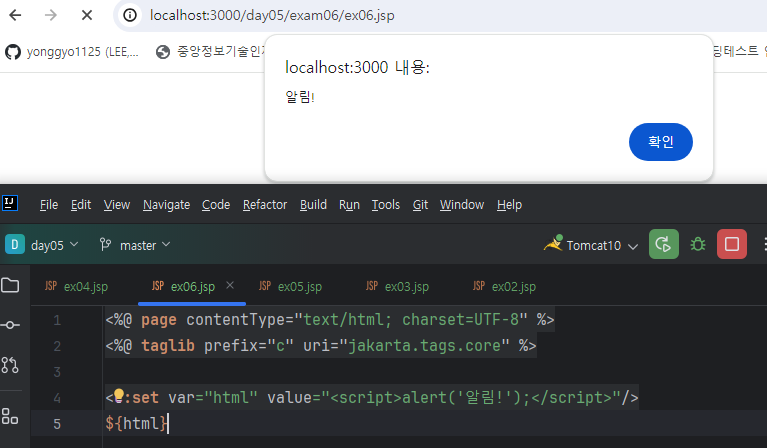This screenshot has width=767, height=448.
Task: Rerun Tomcat10 with the green button
Action: point(663,244)
